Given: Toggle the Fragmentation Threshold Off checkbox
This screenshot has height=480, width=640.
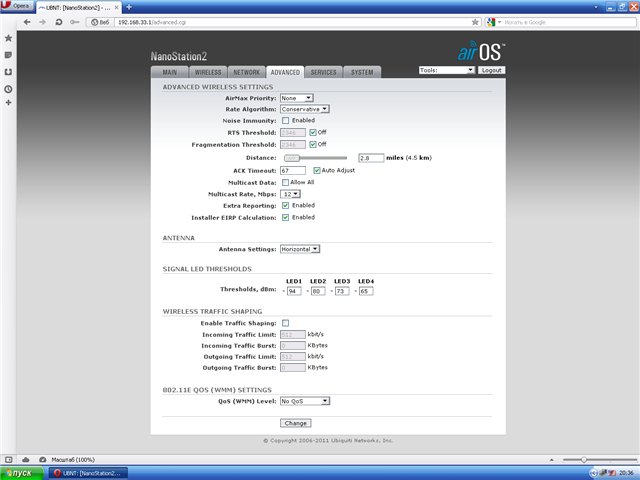Looking at the screenshot, I should pyautogui.click(x=313, y=144).
